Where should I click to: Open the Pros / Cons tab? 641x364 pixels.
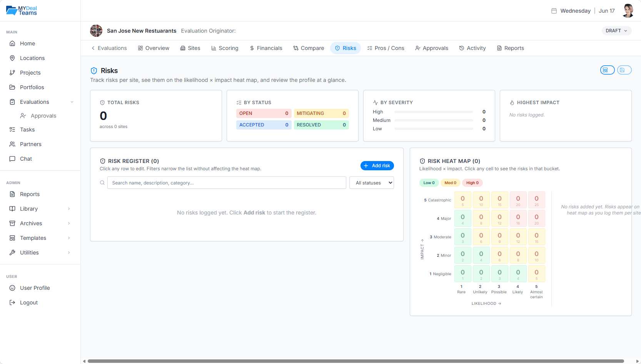[386, 48]
